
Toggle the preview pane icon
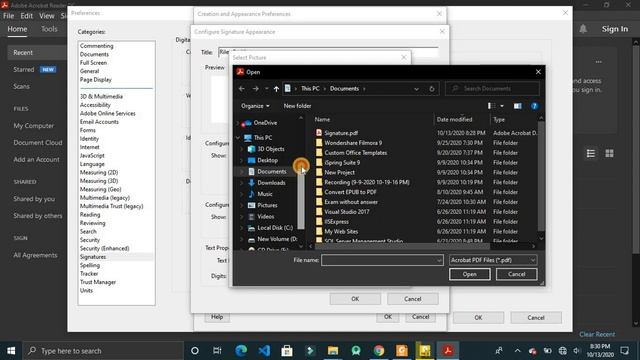coord(518,106)
